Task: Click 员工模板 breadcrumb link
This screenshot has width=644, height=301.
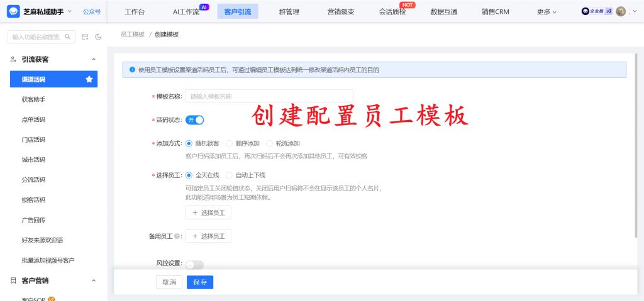Action: pyautogui.click(x=133, y=35)
